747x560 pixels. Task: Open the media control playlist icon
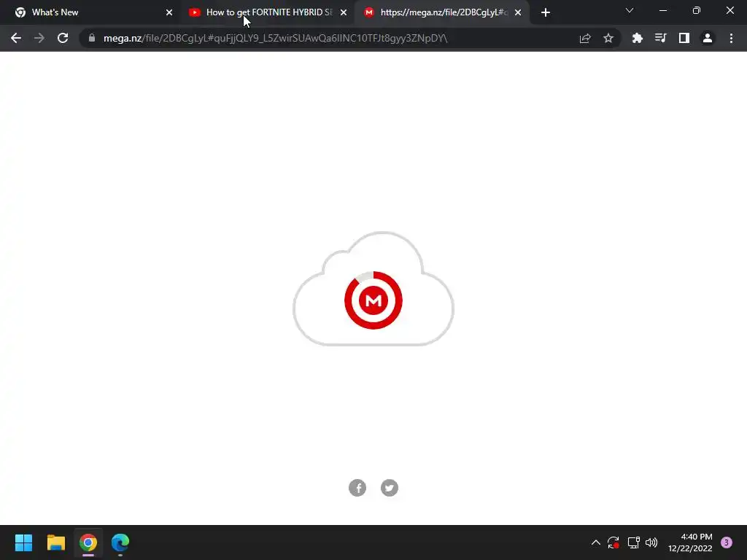(661, 38)
